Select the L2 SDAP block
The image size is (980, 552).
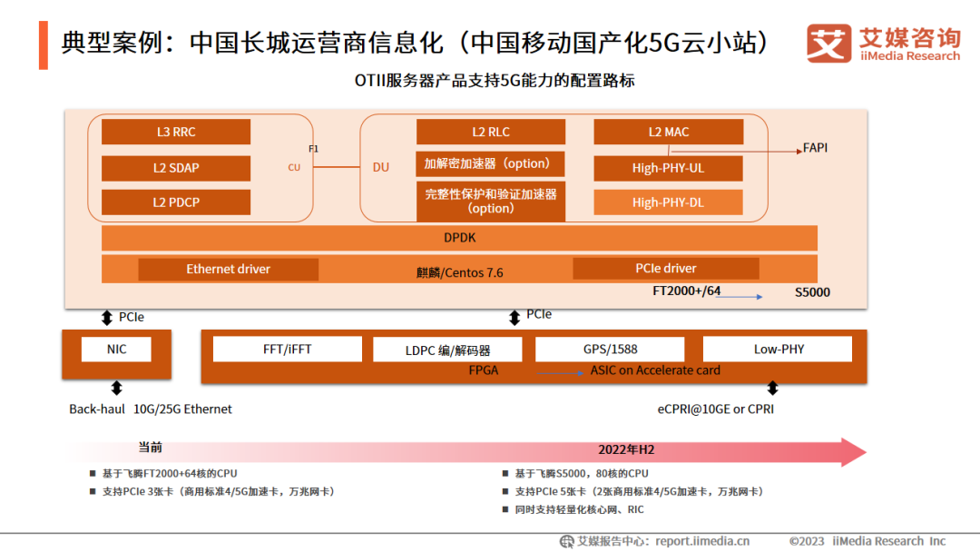point(176,168)
